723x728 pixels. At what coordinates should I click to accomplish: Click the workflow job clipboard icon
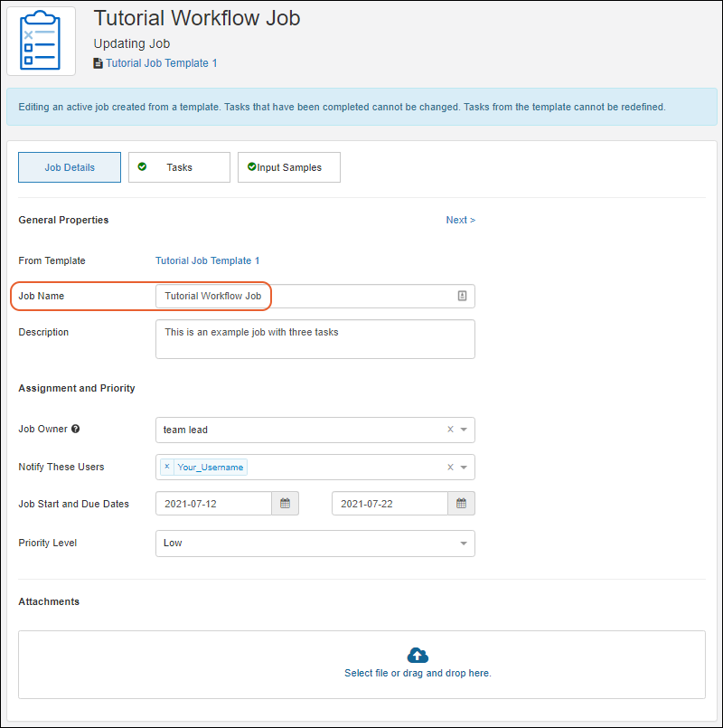coord(41,41)
